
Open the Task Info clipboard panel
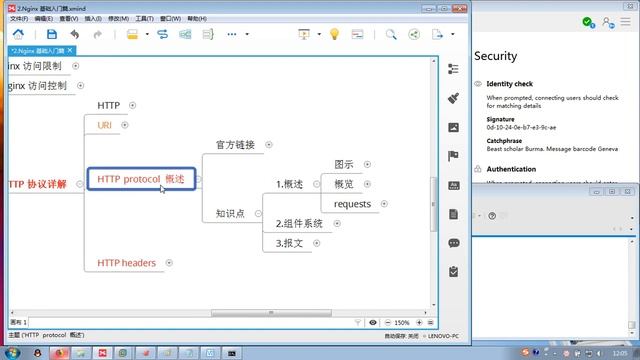pyautogui.click(x=453, y=272)
